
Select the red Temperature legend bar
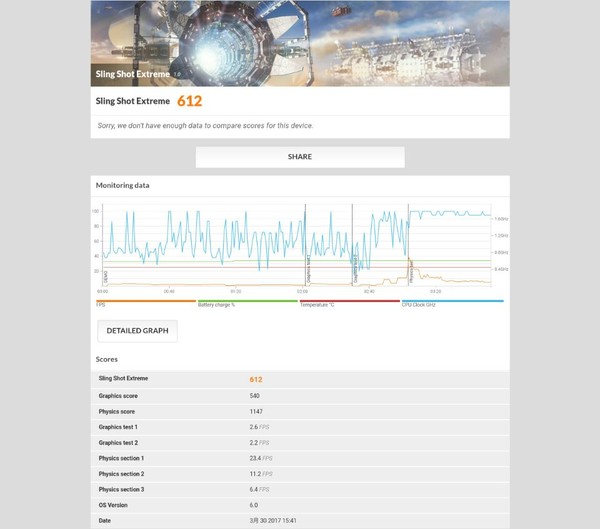350,301
